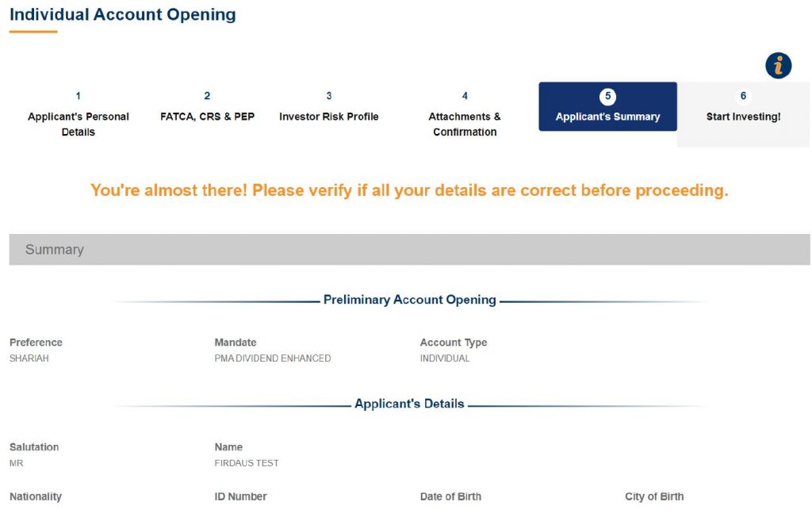The height and width of the screenshot is (517, 812).
Task: Select step 2 number circle
Action: click(x=207, y=96)
